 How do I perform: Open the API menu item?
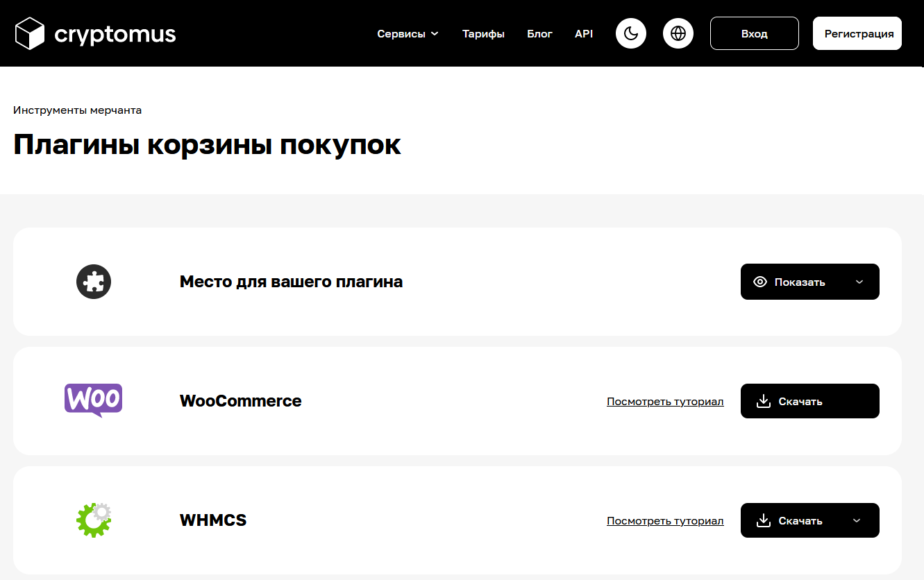pos(584,33)
